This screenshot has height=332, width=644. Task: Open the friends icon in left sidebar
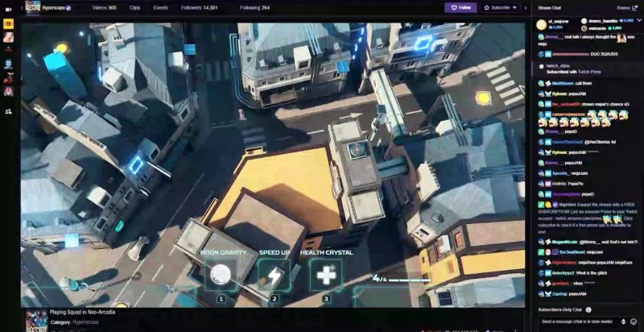(8, 111)
